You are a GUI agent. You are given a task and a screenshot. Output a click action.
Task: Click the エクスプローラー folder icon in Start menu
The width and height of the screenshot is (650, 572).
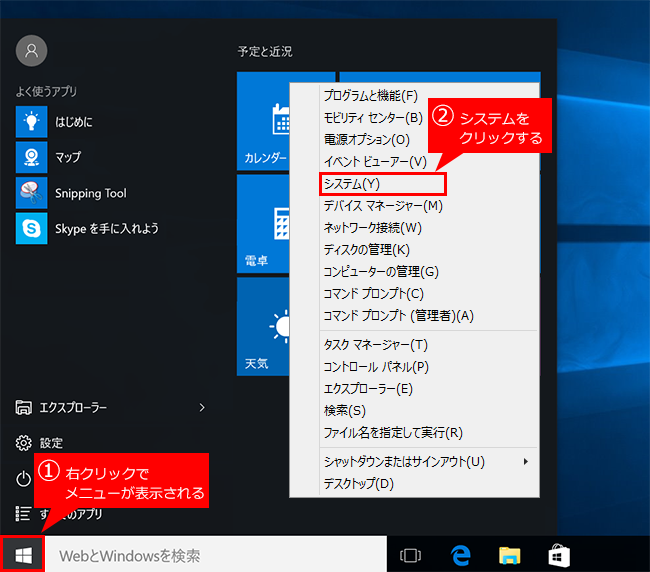[x=23, y=407]
